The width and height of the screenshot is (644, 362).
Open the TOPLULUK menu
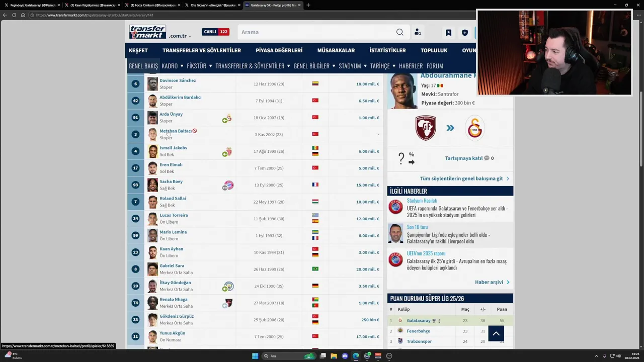pyautogui.click(x=434, y=50)
